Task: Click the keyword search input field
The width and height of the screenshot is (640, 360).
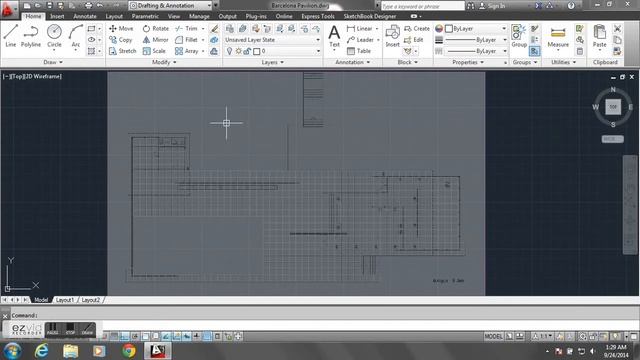Action: [422, 6]
